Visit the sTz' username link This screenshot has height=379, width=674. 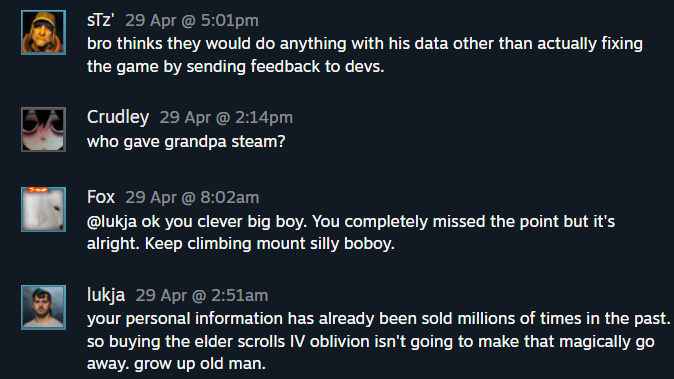click(x=101, y=20)
